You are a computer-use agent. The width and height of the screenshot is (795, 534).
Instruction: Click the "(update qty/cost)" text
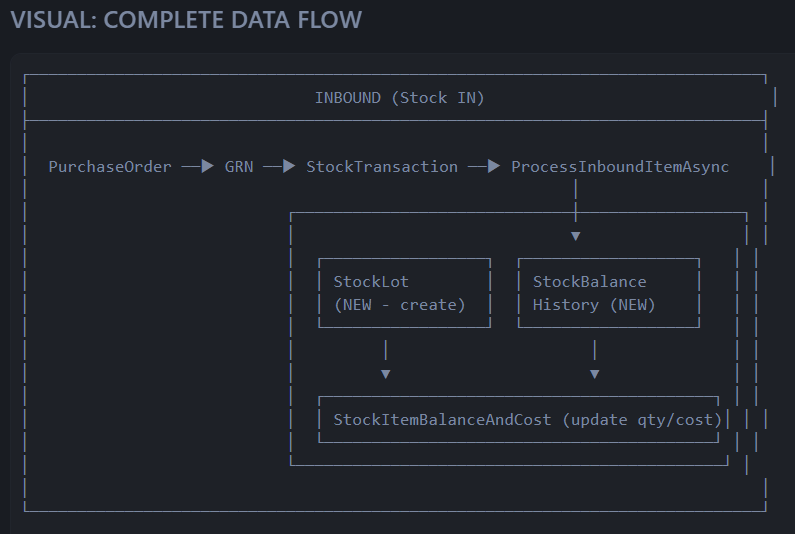coord(641,420)
